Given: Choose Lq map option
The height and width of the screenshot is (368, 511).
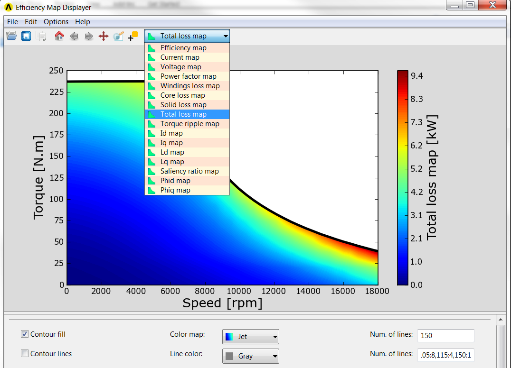Looking at the screenshot, I should coord(187,162).
